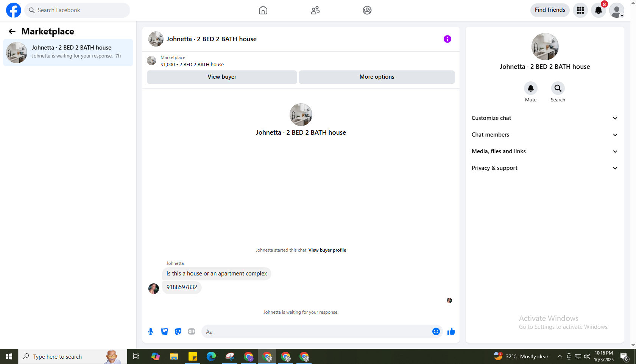Viewport: 636px width, 364px height.
Task: Show hidden system tray icons
Action: (x=560, y=356)
